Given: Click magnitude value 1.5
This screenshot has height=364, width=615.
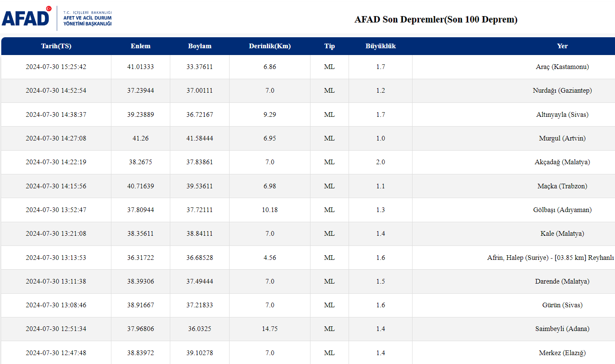Looking at the screenshot, I should pyautogui.click(x=381, y=281).
